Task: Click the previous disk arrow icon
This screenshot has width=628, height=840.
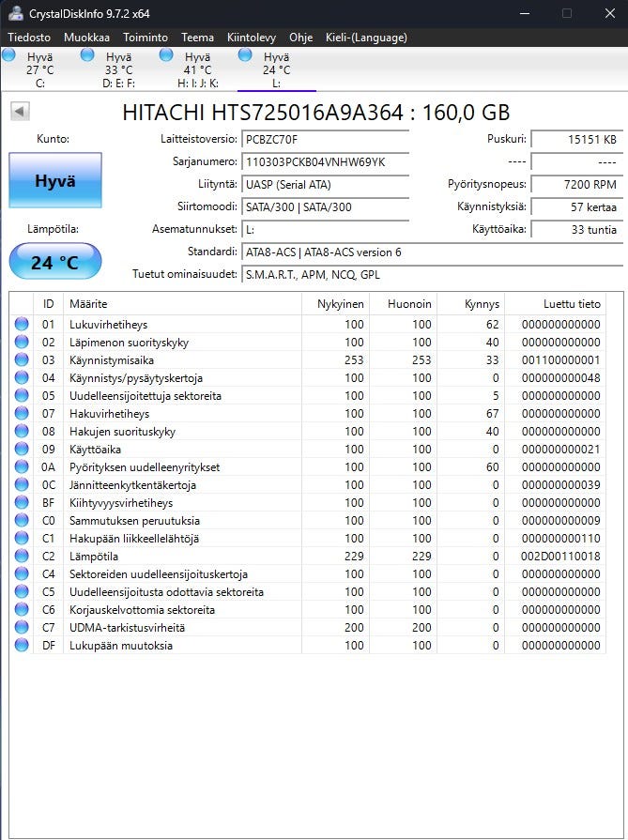Action: (x=20, y=112)
